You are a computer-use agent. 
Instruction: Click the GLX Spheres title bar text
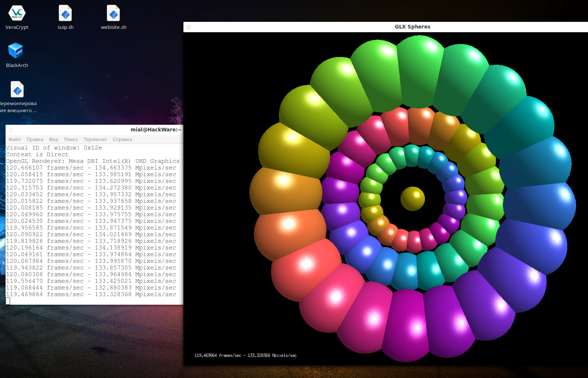tap(412, 27)
